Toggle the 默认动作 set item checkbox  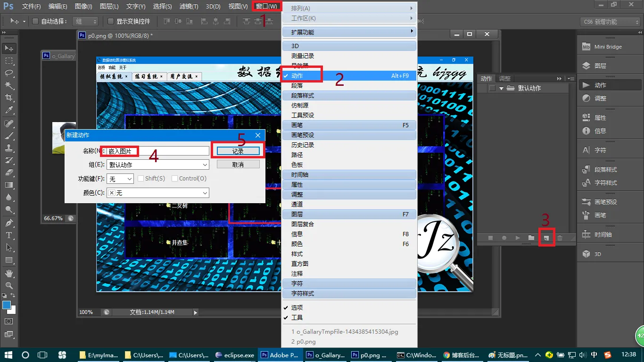pyautogui.click(x=492, y=88)
